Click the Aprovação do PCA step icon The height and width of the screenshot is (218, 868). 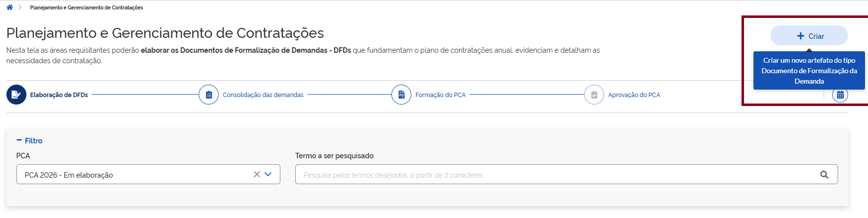pyautogui.click(x=594, y=95)
